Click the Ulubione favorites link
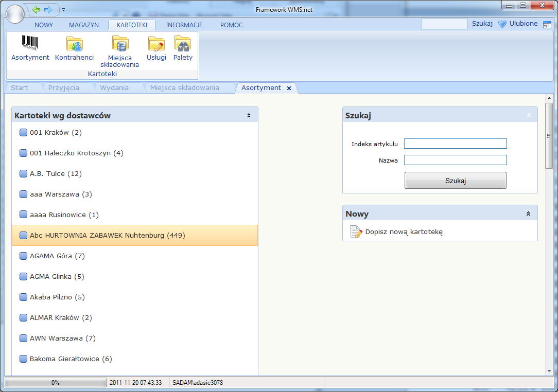Screen dimensions: 558x392 coord(524,24)
